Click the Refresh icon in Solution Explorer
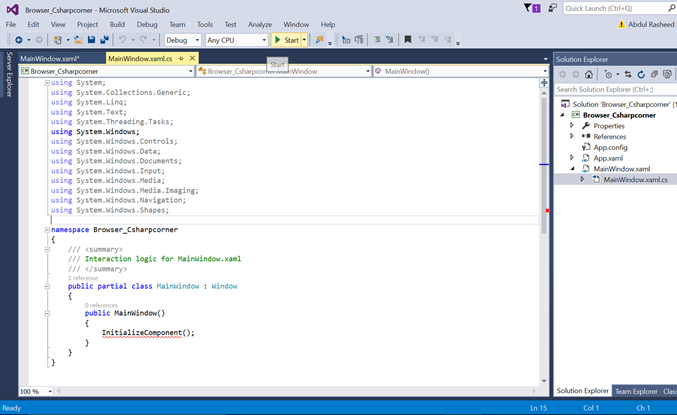 click(640, 74)
